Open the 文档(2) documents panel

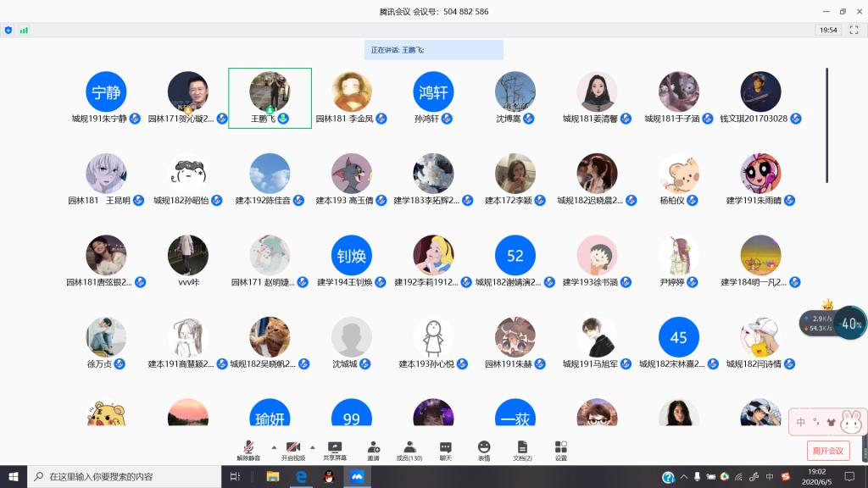tap(522, 450)
